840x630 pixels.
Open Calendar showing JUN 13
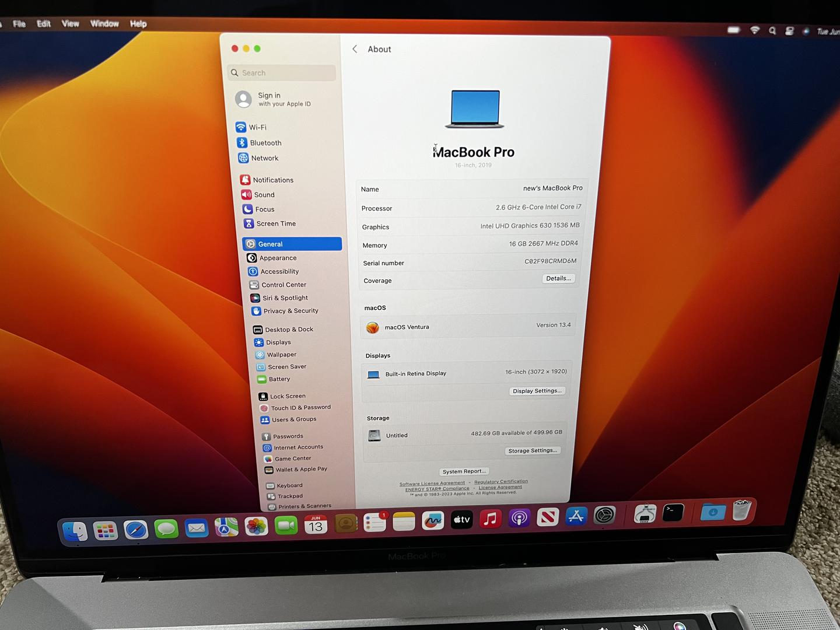(316, 525)
